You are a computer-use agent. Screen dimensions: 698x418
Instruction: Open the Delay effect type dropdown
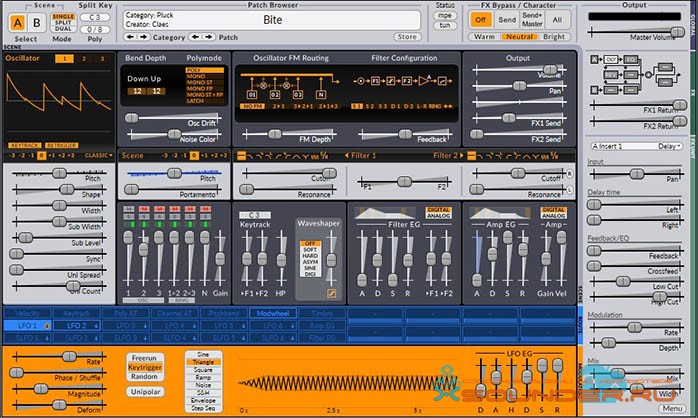click(x=669, y=146)
